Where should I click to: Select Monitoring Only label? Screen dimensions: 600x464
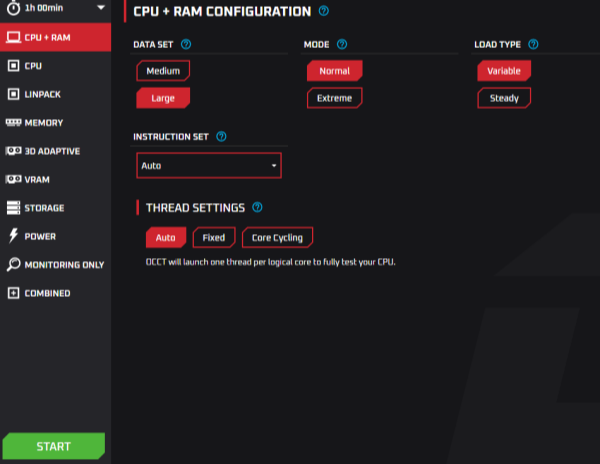point(64,265)
